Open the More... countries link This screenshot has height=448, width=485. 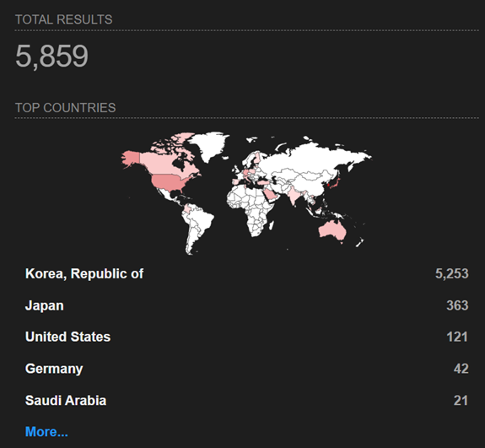[46, 432]
